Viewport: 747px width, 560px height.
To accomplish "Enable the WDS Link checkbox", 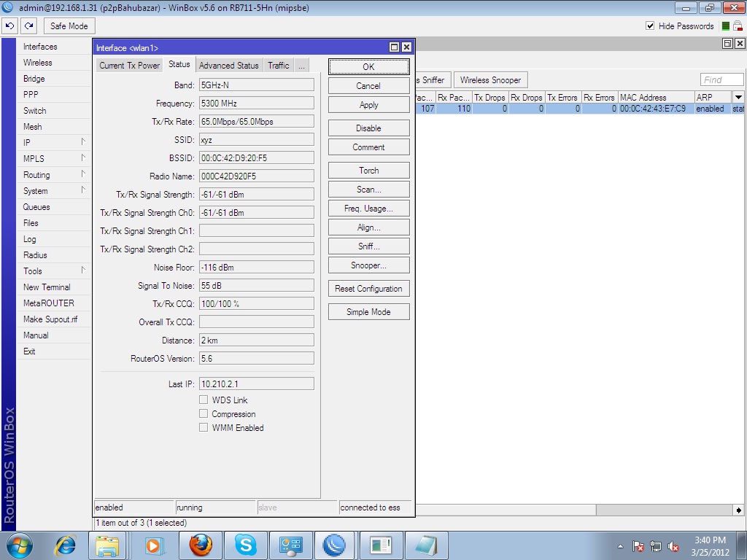I will (x=204, y=400).
